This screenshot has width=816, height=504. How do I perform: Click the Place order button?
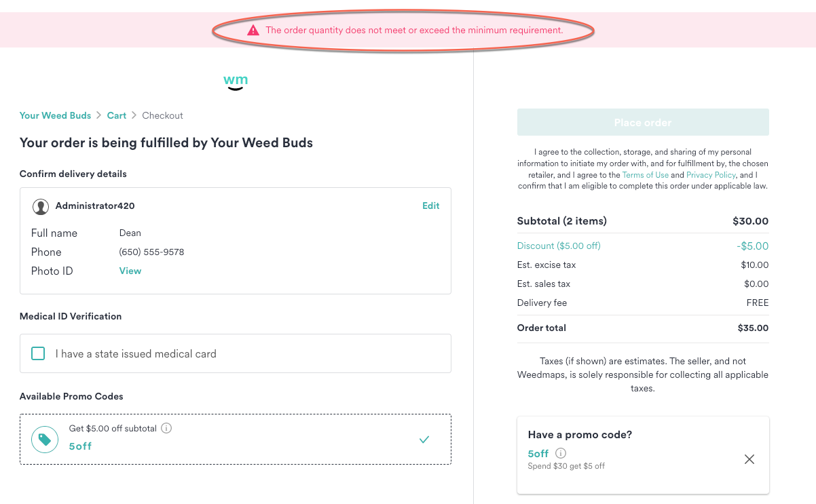pos(642,122)
